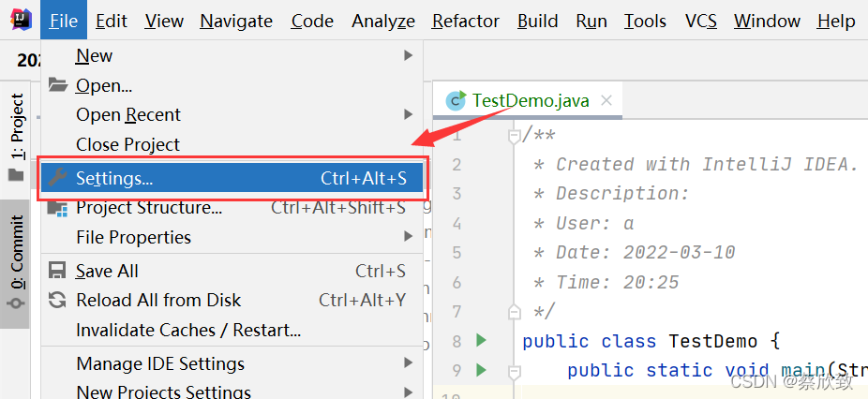Click the TestDemo.java class file icon

coord(456,101)
